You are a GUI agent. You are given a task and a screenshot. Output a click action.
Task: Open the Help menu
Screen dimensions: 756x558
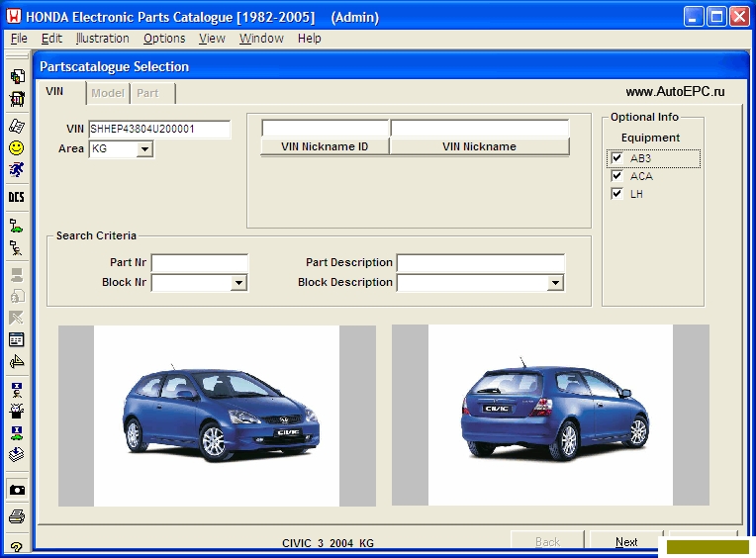tap(309, 38)
